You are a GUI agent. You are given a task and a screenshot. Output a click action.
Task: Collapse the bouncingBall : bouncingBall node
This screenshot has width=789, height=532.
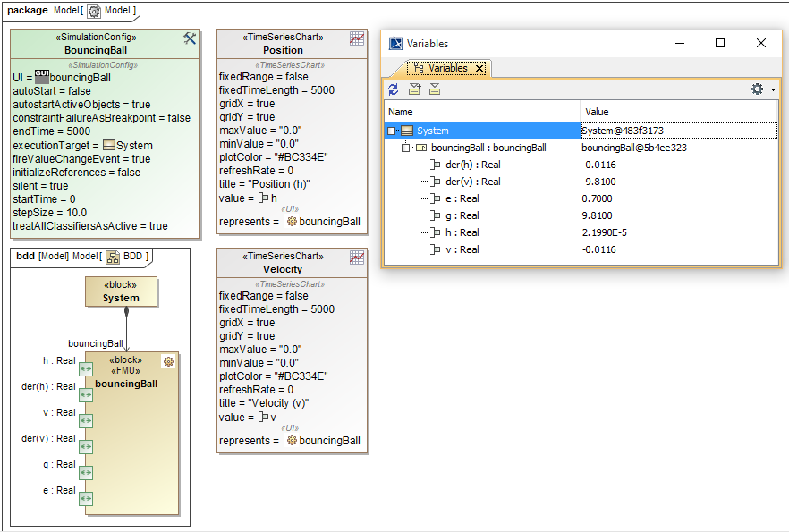pos(405,148)
